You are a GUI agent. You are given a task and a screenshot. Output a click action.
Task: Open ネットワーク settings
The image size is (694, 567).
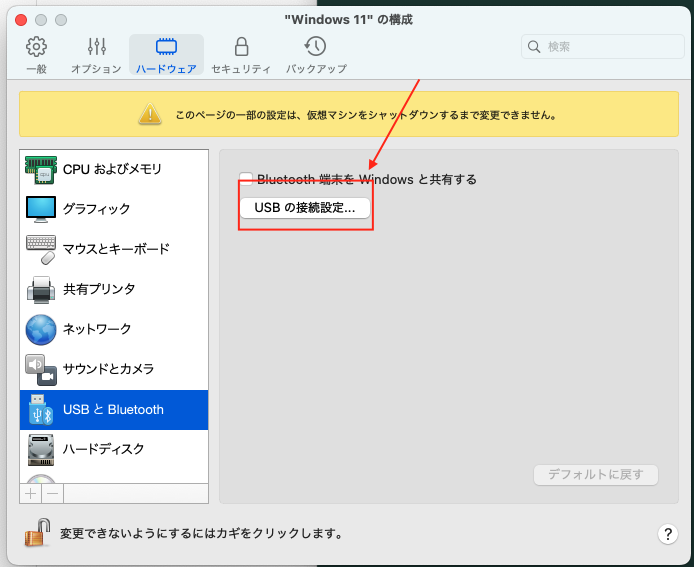click(114, 329)
